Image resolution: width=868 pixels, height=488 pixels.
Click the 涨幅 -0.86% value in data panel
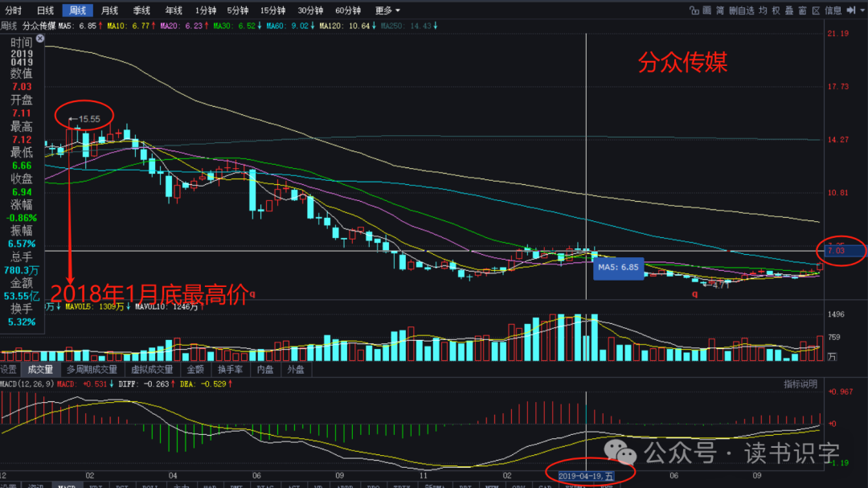22,218
